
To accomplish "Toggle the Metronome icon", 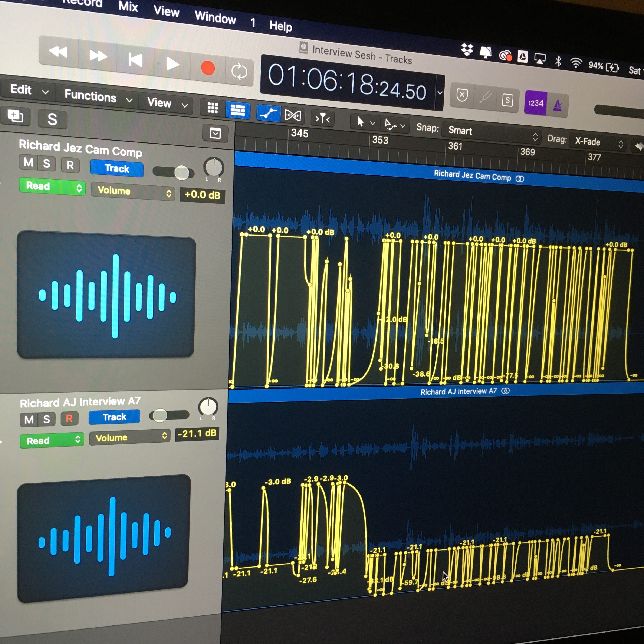I will point(557,105).
